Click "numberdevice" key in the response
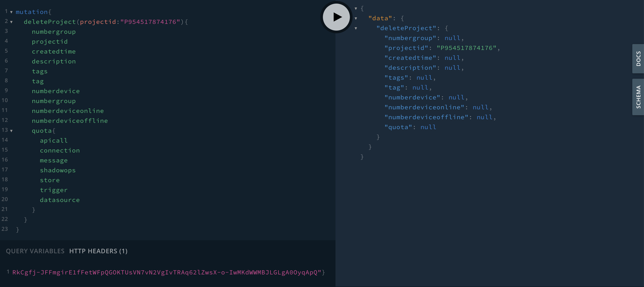This screenshot has width=644, height=287. click(412, 97)
